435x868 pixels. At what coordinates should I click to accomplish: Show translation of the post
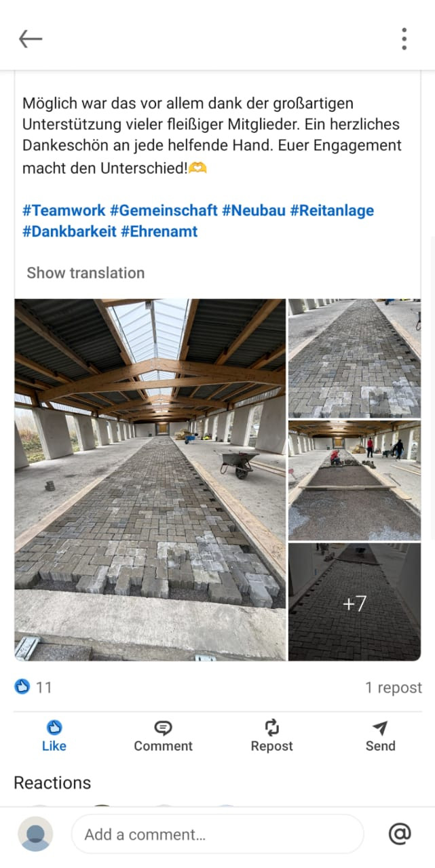click(86, 273)
